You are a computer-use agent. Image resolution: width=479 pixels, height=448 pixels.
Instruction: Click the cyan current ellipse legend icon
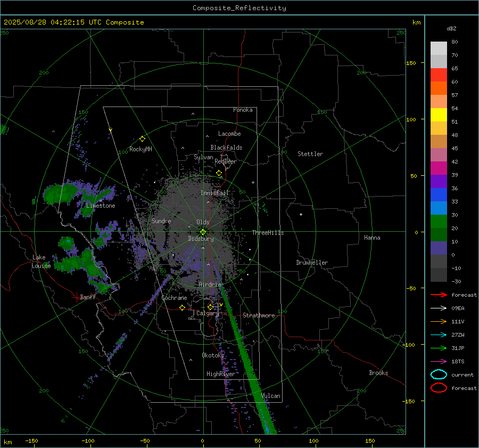click(x=439, y=374)
